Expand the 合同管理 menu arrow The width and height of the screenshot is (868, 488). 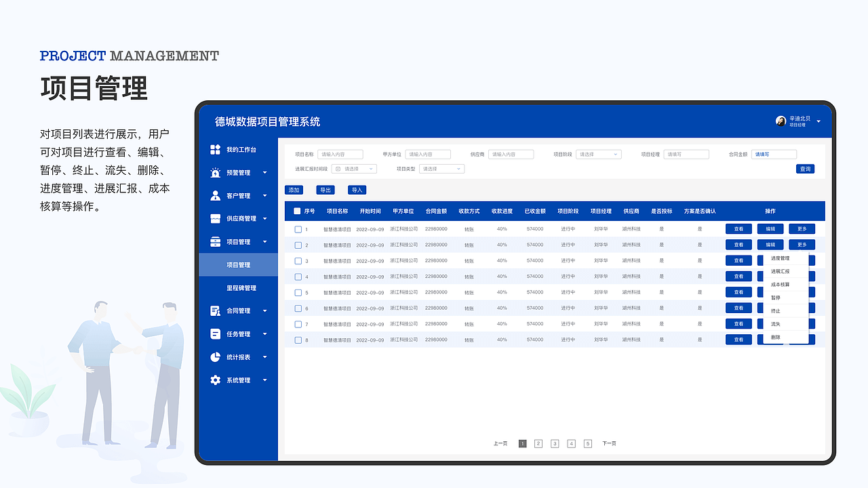coord(264,311)
